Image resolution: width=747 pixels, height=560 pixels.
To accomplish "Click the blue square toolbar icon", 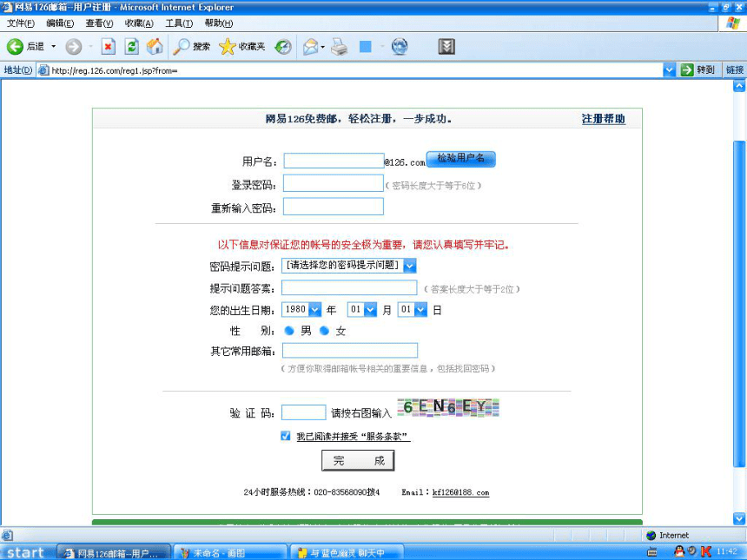I will click(366, 47).
